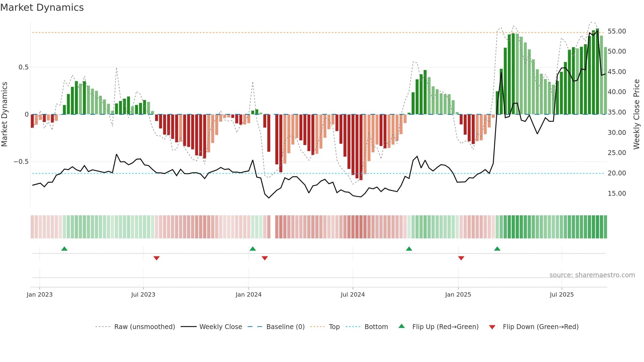Click the 25.00 price axis tick
The height and width of the screenshot is (362, 644).
tap(617, 153)
